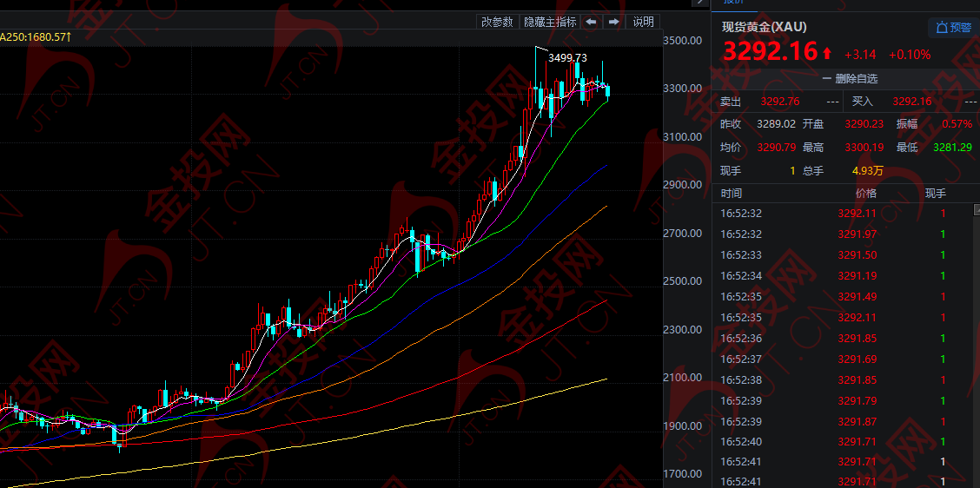Select the trade row at 16:52:38
The height and width of the screenshot is (488, 980).
[x=842, y=380]
